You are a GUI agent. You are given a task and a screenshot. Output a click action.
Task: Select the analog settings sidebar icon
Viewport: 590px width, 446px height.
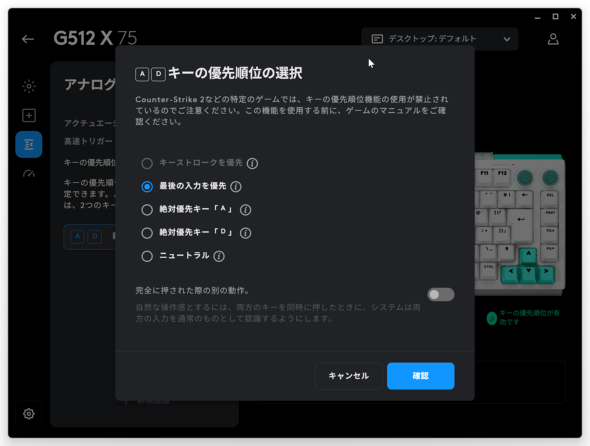29,145
